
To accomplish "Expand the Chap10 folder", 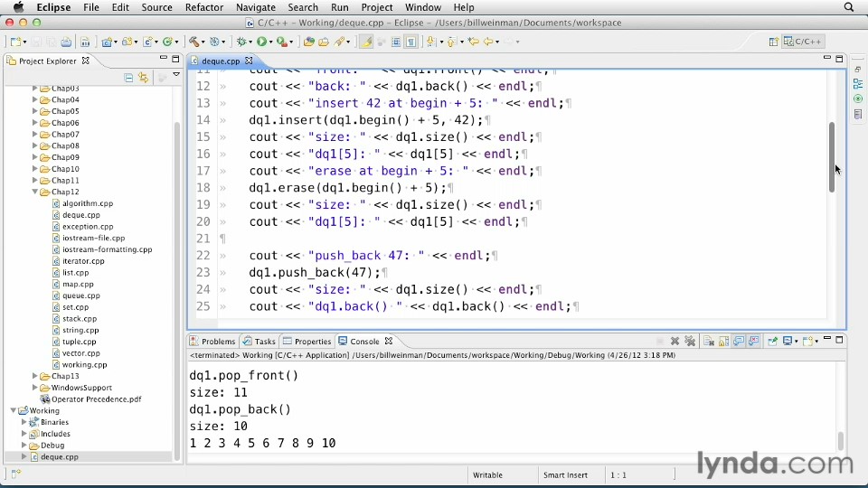I will pos(35,169).
